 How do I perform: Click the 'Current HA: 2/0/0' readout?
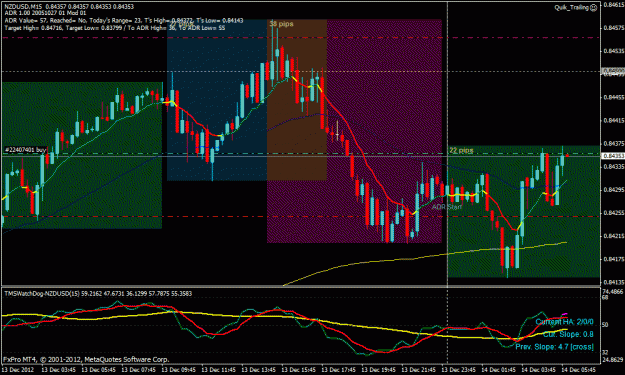tap(564, 322)
